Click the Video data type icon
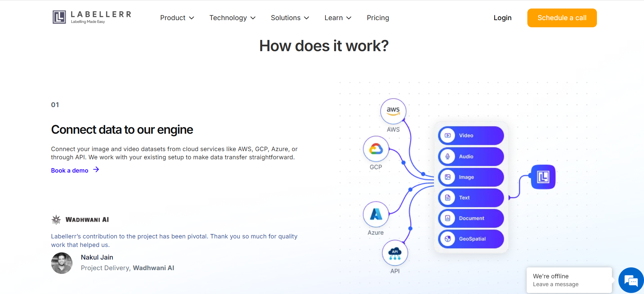The height and width of the screenshot is (294, 644). pos(448,135)
